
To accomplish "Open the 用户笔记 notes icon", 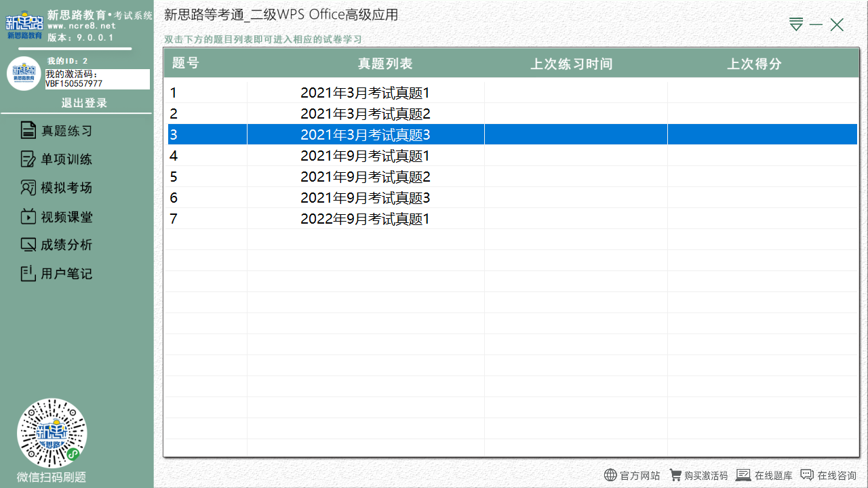I will (28, 274).
